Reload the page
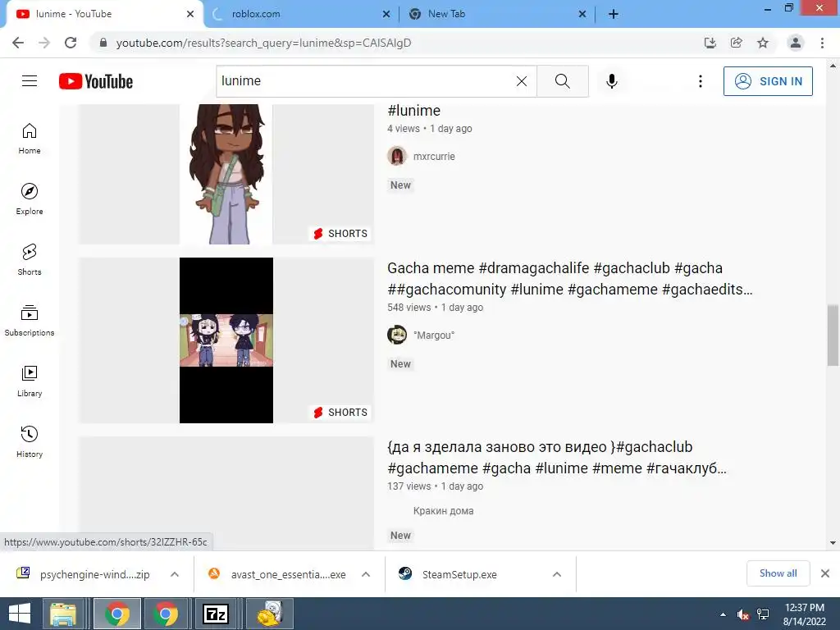 71,43
